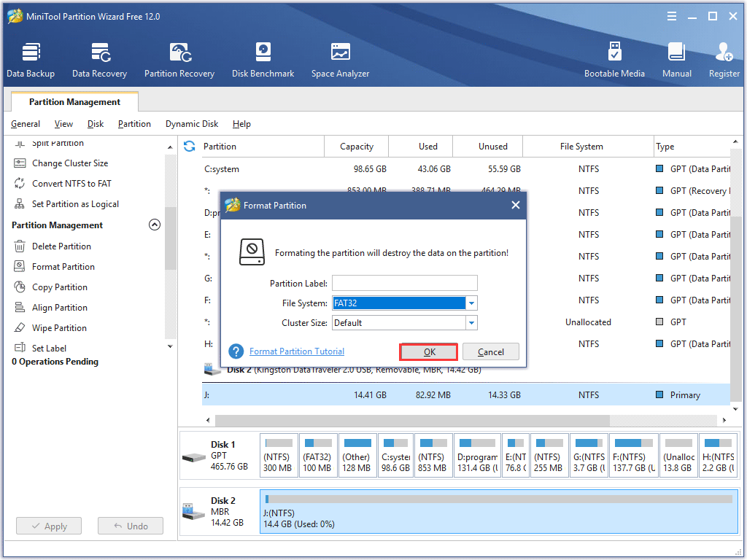This screenshot has height=560, width=747.
Task: Close the Format Partition dialog
Action: pyautogui.click(x=516, y=205)
